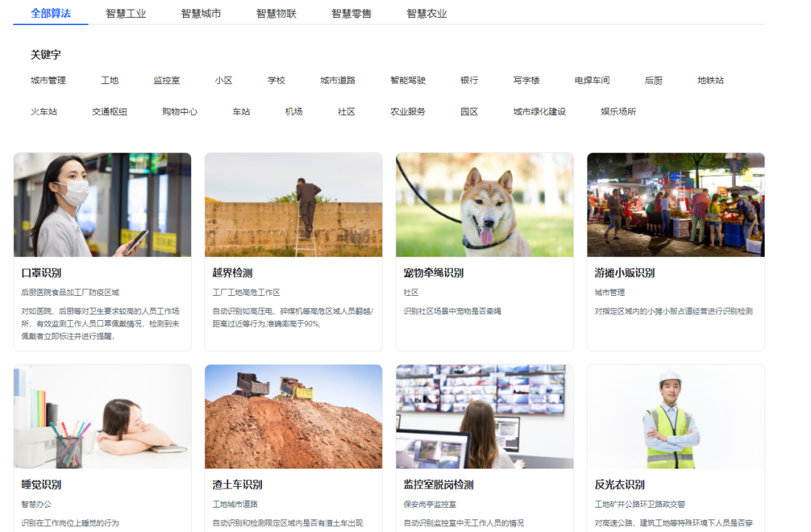Click the 工地矿井公路环卫路政交警 scene label
The width and height of the screenshot is (811, 532).
(x=640, y=504)
